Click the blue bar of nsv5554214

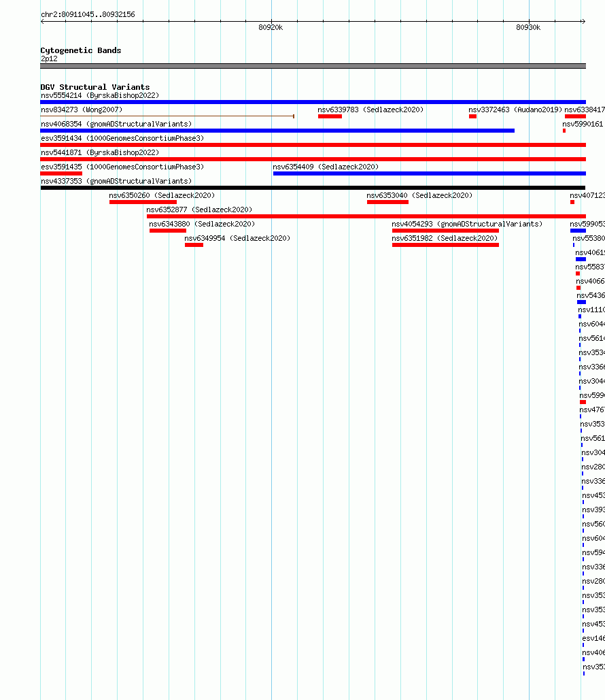point(313,102)
